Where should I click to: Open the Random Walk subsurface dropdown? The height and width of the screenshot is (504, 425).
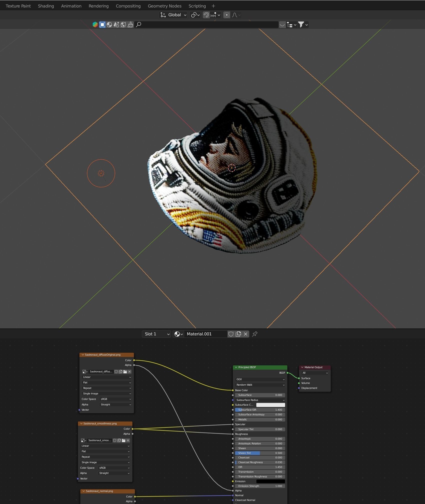click(x=260, y=385)
